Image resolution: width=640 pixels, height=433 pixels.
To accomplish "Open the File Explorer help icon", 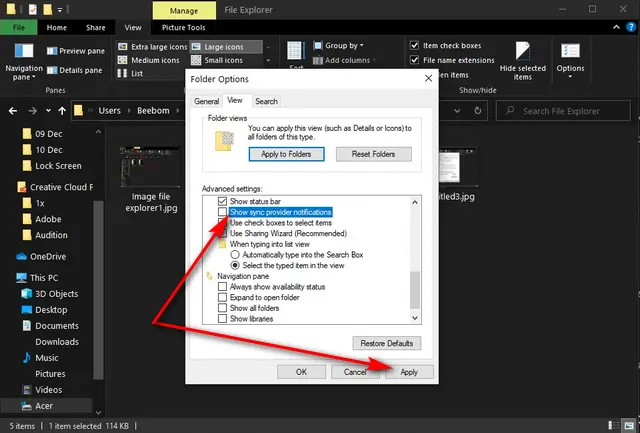I will coord(631,28).
